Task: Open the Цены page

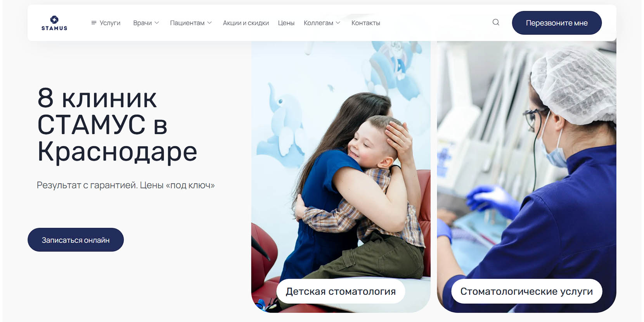Action: tap(286, 23)
